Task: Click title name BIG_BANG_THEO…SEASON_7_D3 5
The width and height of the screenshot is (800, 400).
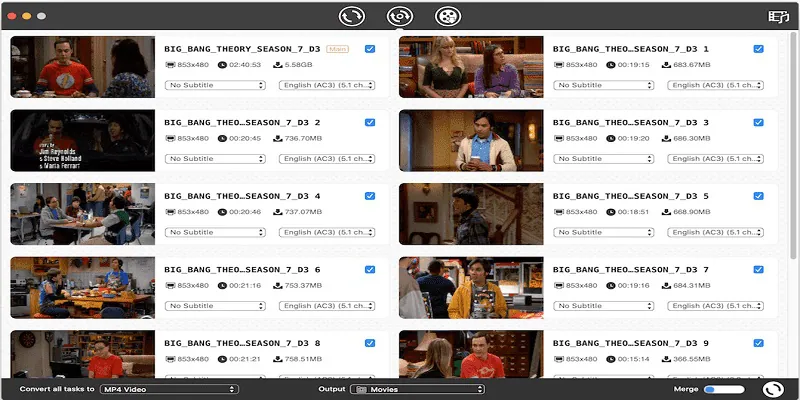Action: point(631,196)
